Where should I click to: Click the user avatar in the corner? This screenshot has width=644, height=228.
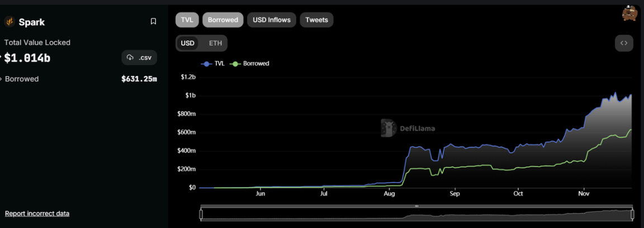pyautogui.click(x=630, y=13)
